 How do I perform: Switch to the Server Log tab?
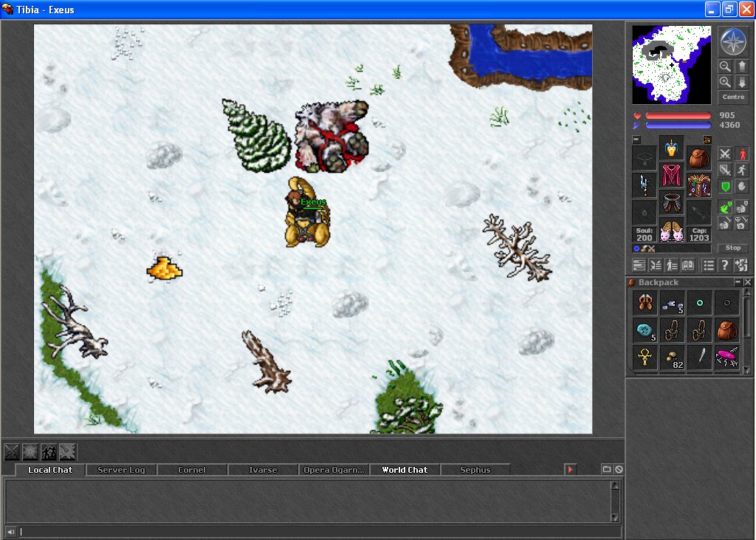click(x=121, y=470)
